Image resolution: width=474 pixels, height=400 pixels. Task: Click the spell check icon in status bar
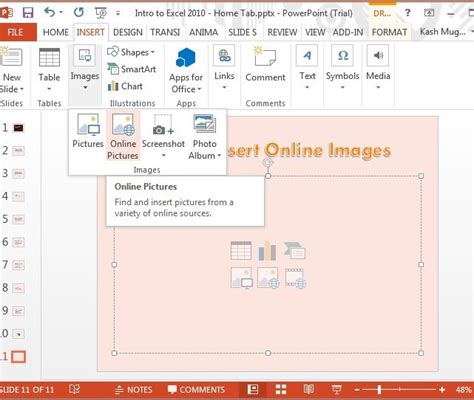click(75, 389)
